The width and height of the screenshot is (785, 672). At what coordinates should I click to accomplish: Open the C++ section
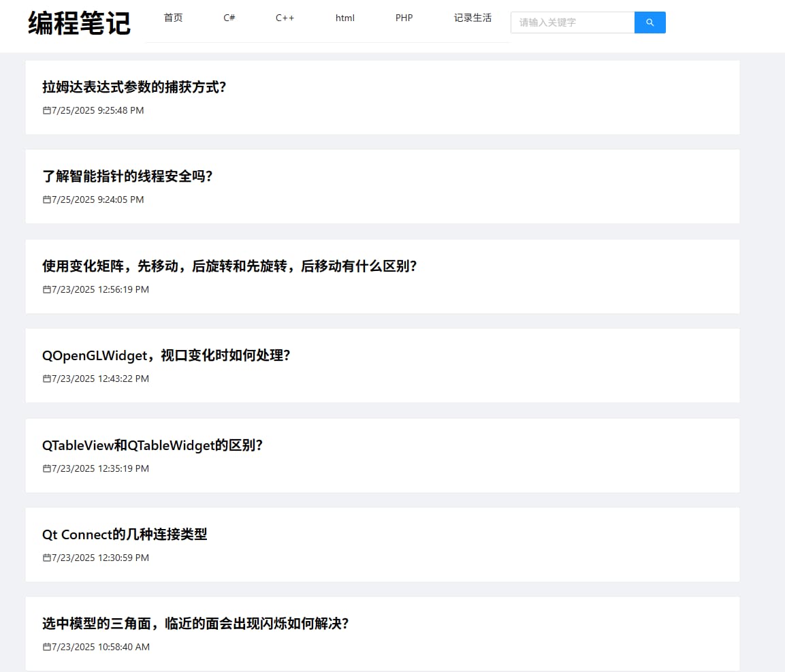285,18
